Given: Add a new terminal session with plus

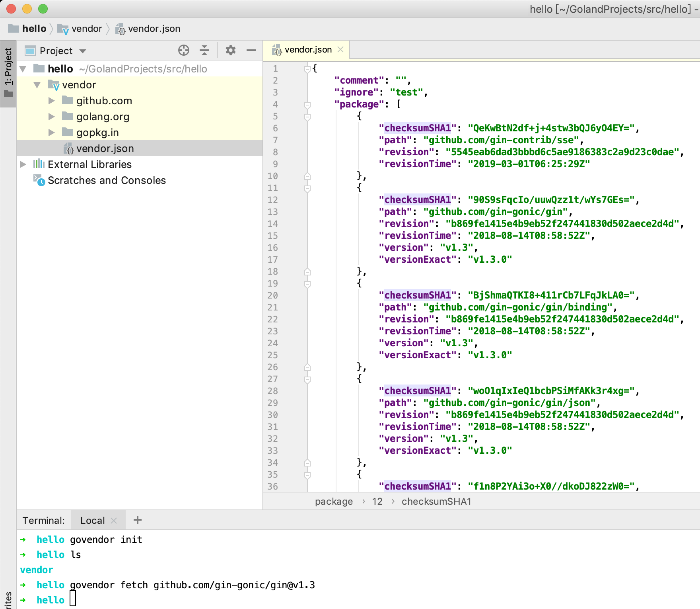Looking at the screenshot, I should (x=138, y=520).
